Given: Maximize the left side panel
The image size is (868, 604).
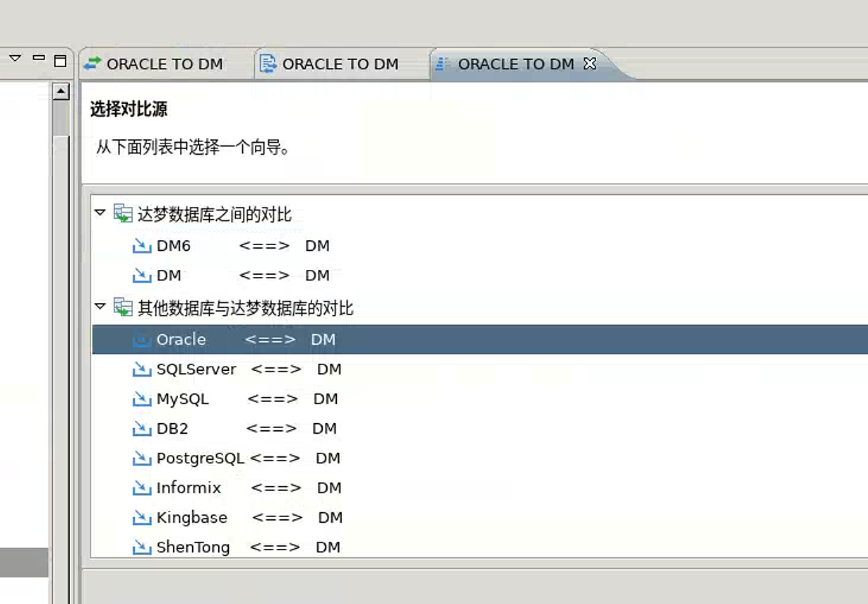Looking at the screenshot, I should 60,61.
